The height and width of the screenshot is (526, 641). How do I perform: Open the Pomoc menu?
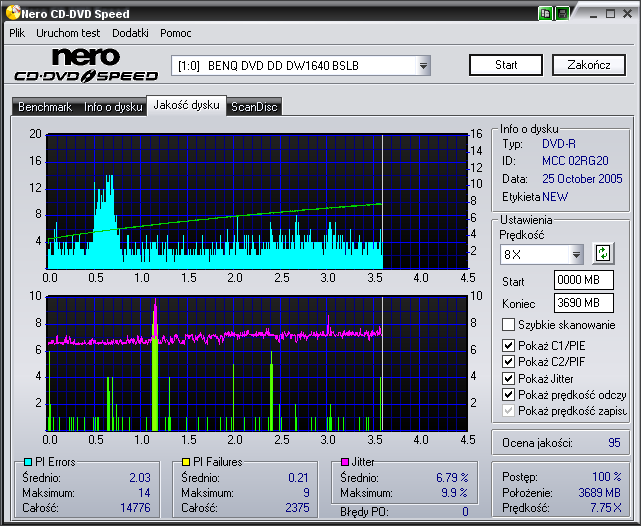(175, 33)
